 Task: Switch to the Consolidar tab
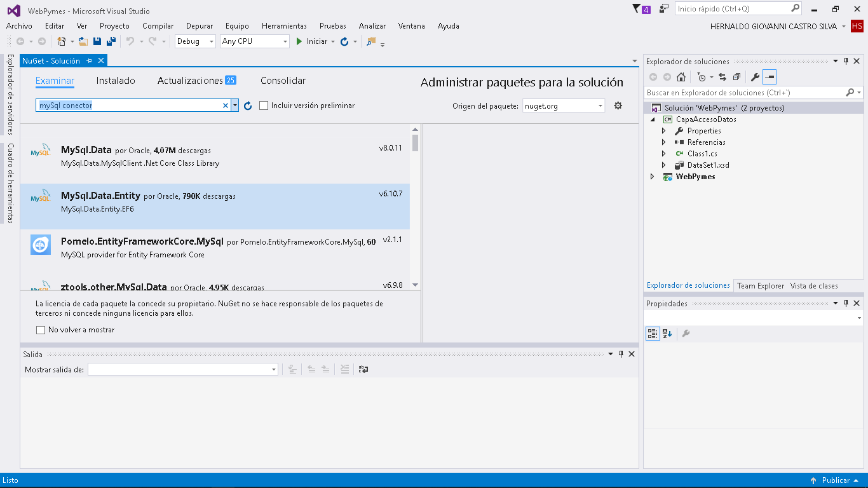point(283,81)
